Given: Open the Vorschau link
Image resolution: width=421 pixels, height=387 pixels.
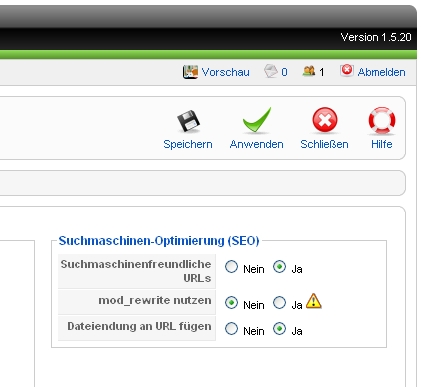Looking at the screenshot, I should coord(226,72).
